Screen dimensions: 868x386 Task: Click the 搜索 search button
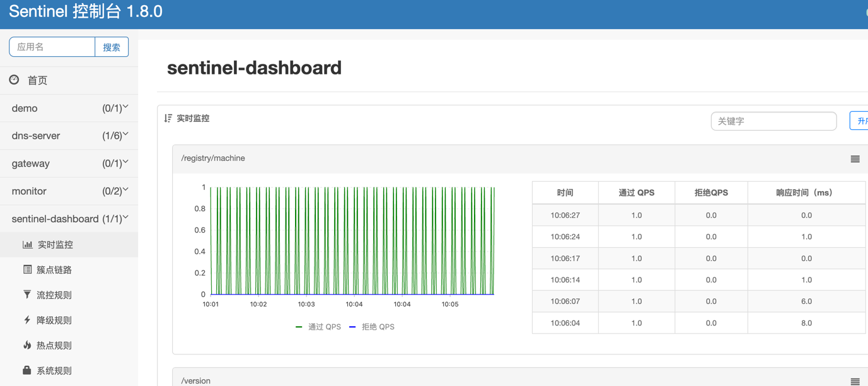(112, 47)
